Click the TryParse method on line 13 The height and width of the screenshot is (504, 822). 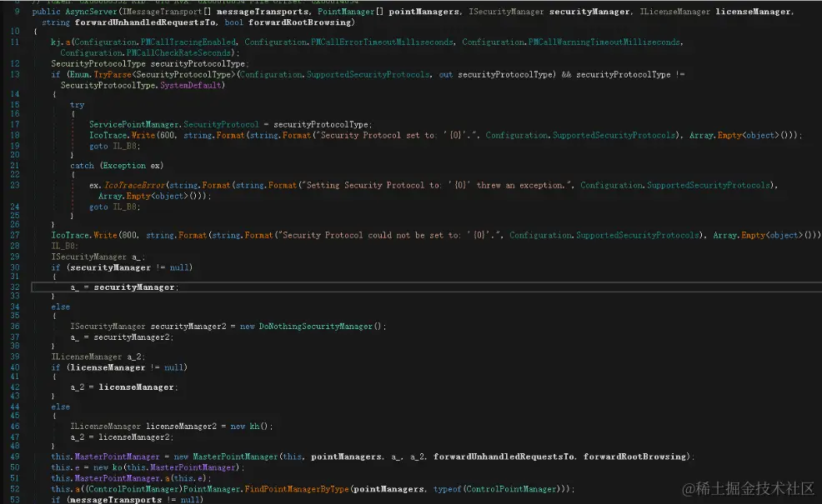(113, 75)
